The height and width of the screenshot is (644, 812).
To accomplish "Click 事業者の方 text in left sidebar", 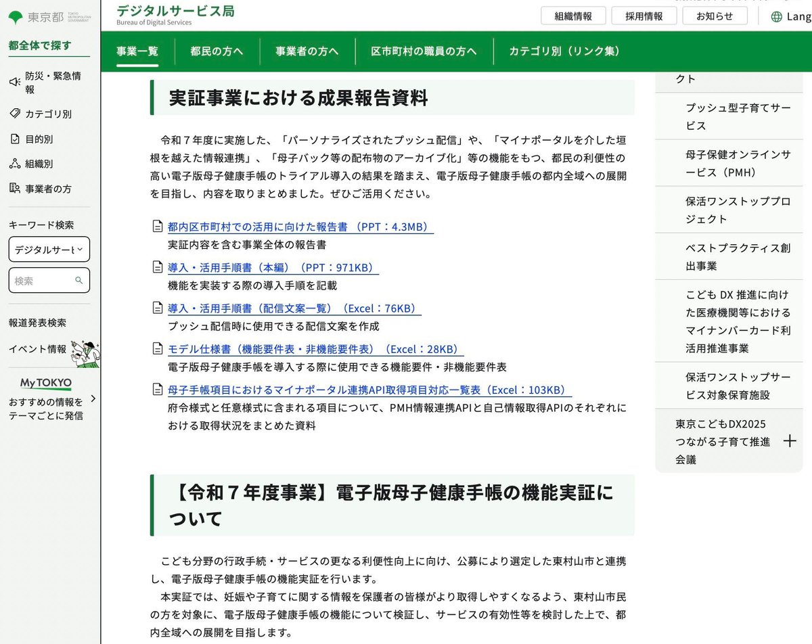I will tap(48, 189).
